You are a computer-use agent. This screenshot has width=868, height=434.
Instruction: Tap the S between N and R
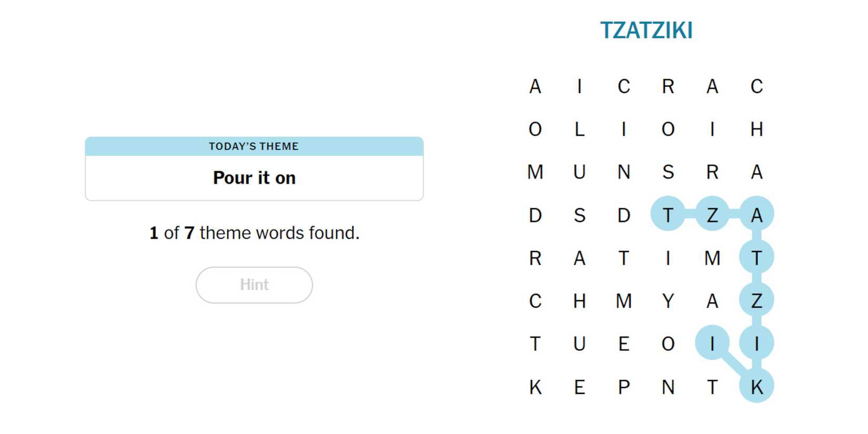[x=668, y=172]
